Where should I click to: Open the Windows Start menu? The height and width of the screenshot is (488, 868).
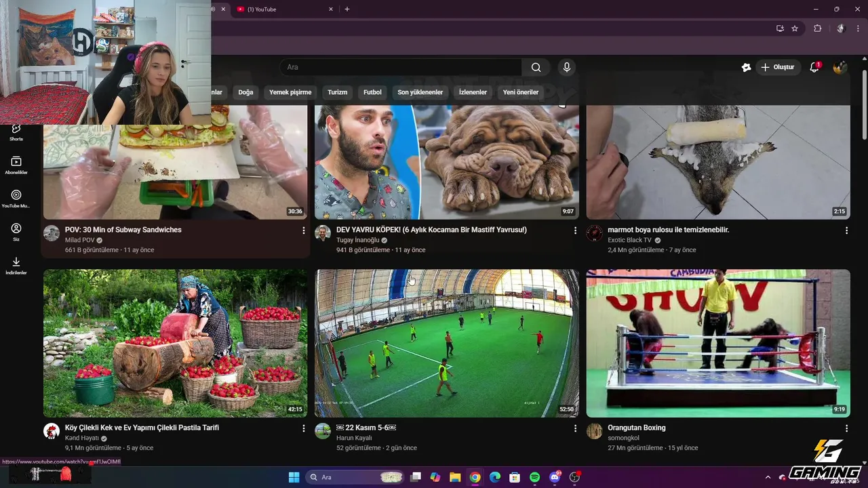click(x=294, y=477)
